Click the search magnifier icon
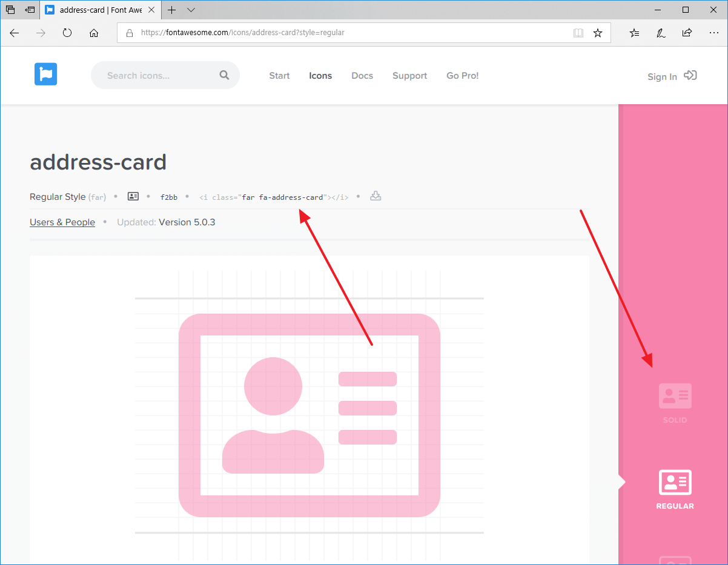The width and height of the screenshot is (728, 565). click(x=225, y=75)
